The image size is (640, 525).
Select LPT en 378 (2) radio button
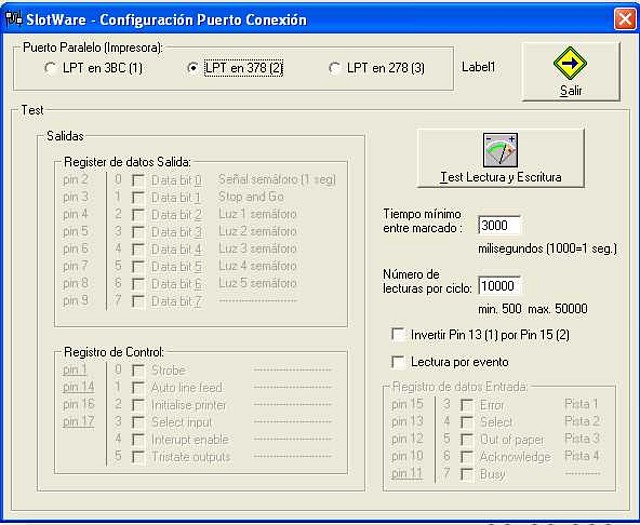point(193,68)
